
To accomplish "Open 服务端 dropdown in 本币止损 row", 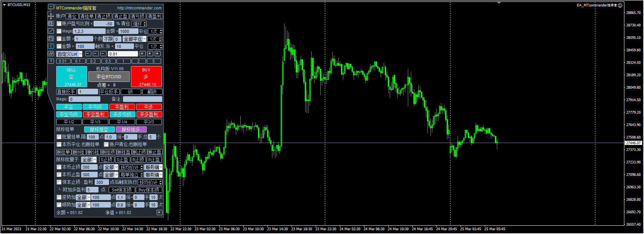I will click(x=154, y=167).
